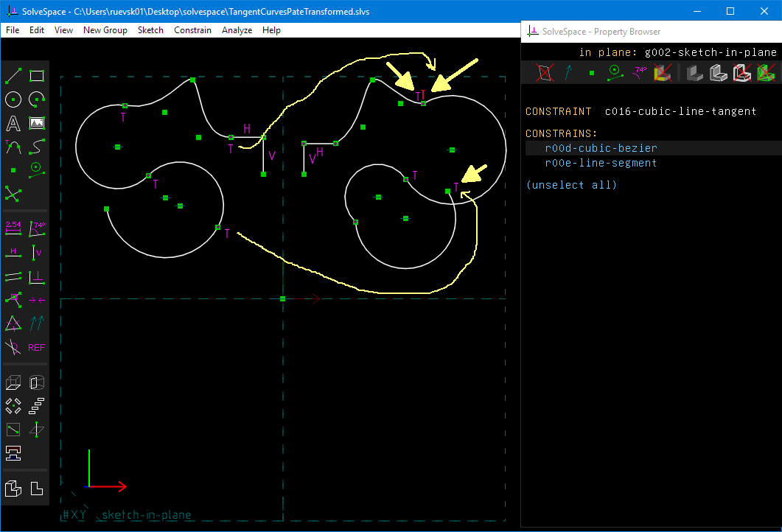The width and height of the screenshot is (782, 532).
Task: Toggle workplanes visibility in Property Browser
Action: pos(545,73)
